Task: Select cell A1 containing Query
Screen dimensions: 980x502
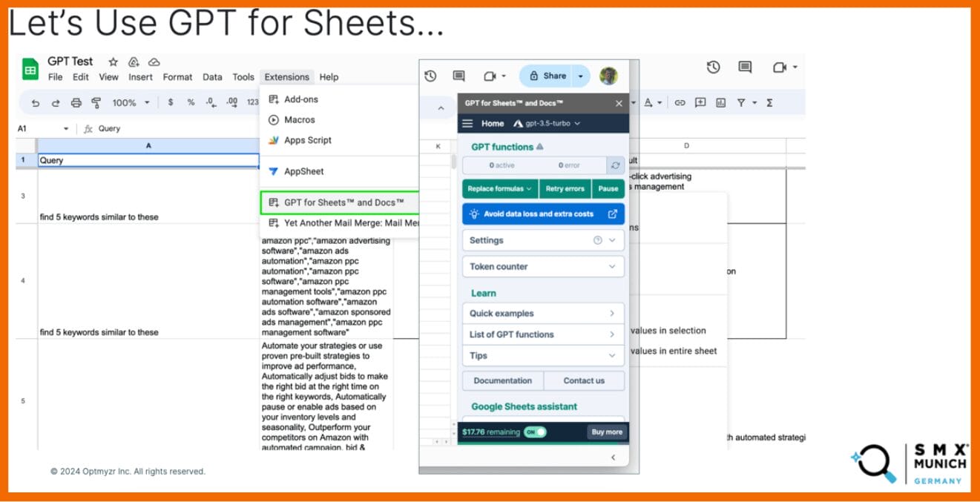Action: [x=148, y=160]
